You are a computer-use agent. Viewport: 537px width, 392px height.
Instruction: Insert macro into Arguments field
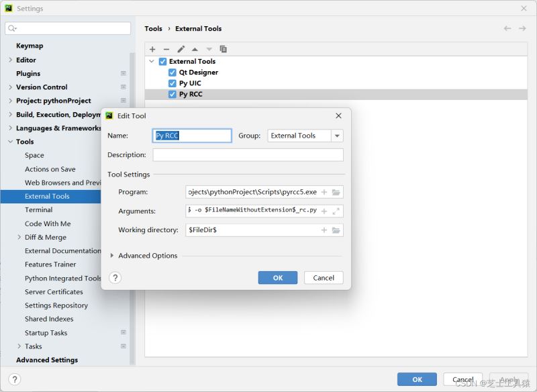(x=324, y=211)
